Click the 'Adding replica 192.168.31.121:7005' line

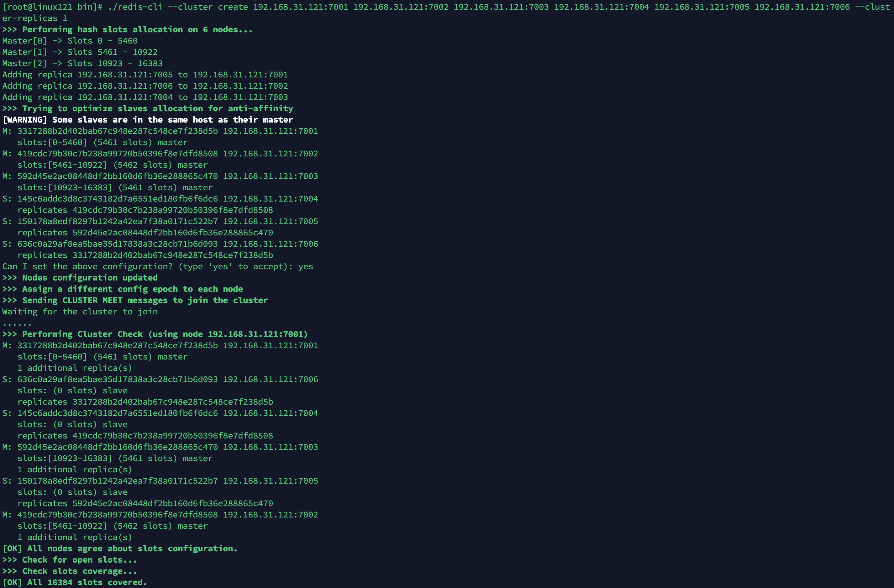click(x=145, y=75)
